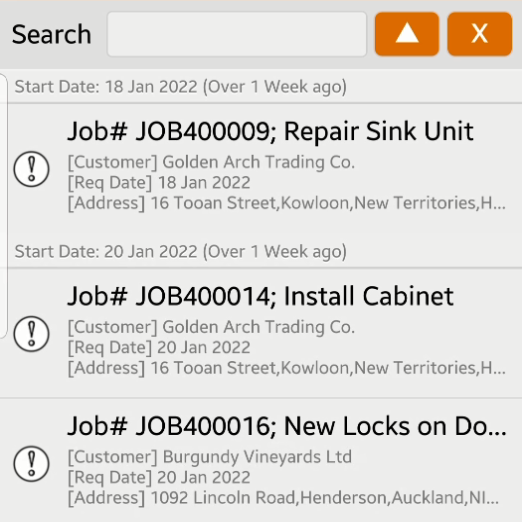Click the exclamation icon for job JOB400014
This screenshot has height=522, width=522.
(32, 334)
